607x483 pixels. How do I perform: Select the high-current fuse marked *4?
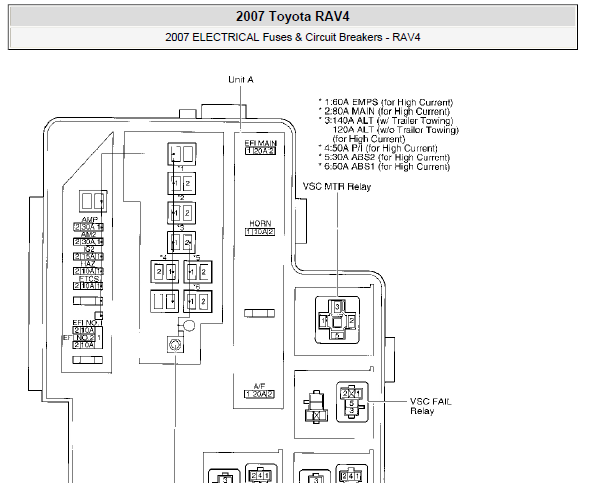click(x=165, y=272)
